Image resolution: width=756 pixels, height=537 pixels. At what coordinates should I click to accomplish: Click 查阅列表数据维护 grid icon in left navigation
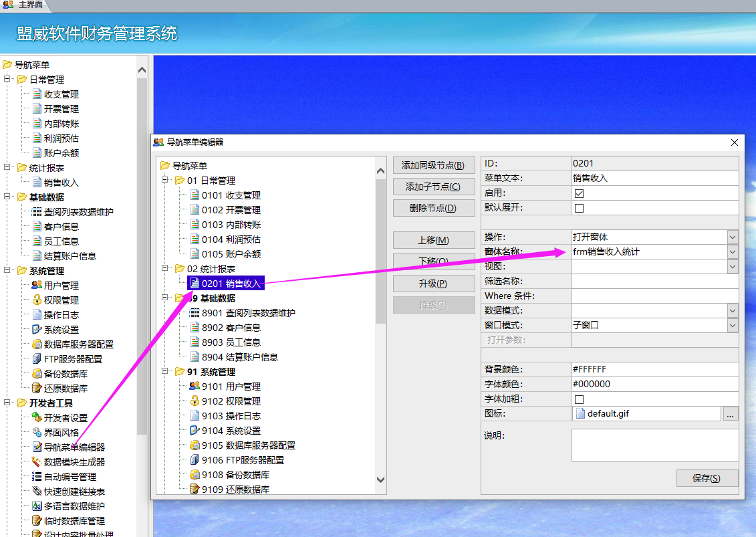37,212
